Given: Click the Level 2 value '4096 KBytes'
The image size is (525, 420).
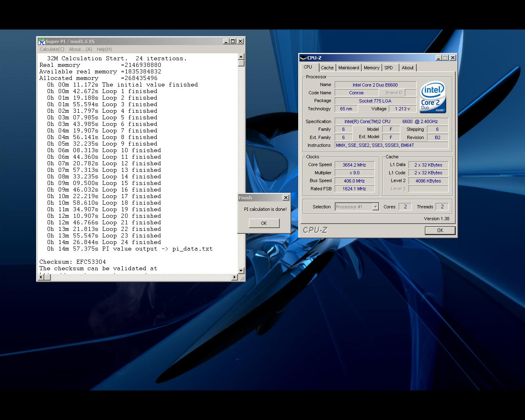Looking at the screenshot, I should 428,181.
